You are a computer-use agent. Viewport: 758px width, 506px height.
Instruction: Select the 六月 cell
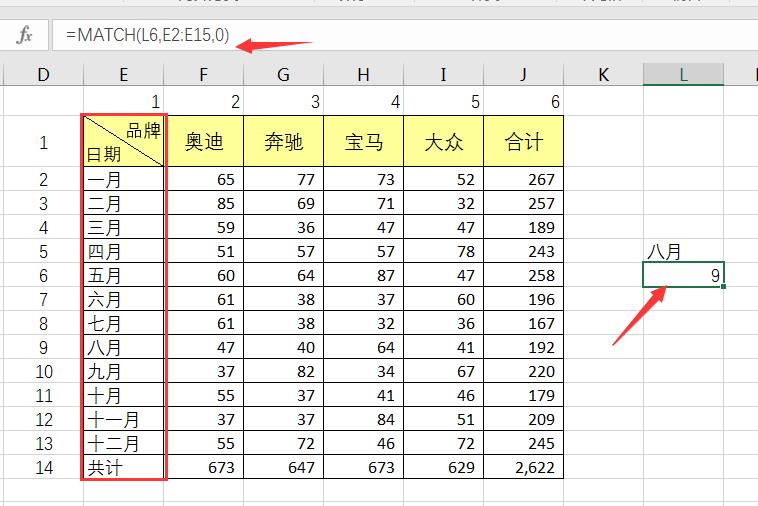(124, 299)
